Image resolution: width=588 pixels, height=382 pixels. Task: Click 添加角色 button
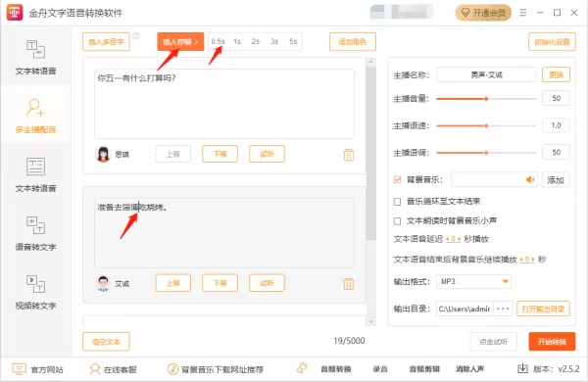tap(353, 41)
